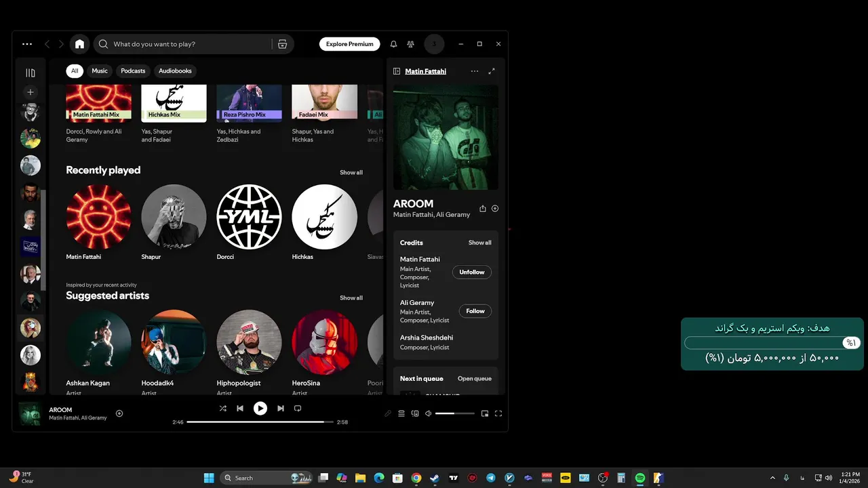Screen dimensions: 868x488
Task: Open Steam from the taskbar
Action: (435, 478)
